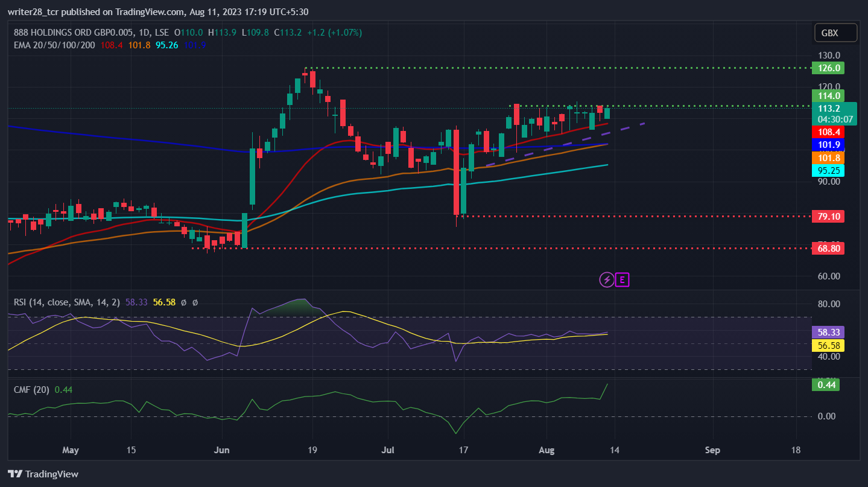This screenshot has width=868, height=487.
Task: Click the purple 58.33 RSI axis label
Action: [x=828, y=332]
